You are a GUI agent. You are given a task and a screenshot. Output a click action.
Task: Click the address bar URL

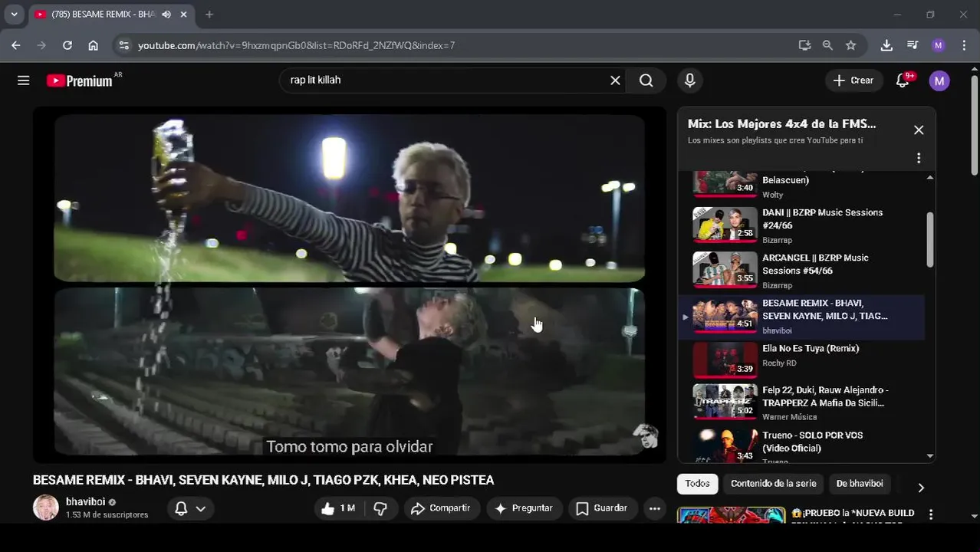(x=296, y=45)
